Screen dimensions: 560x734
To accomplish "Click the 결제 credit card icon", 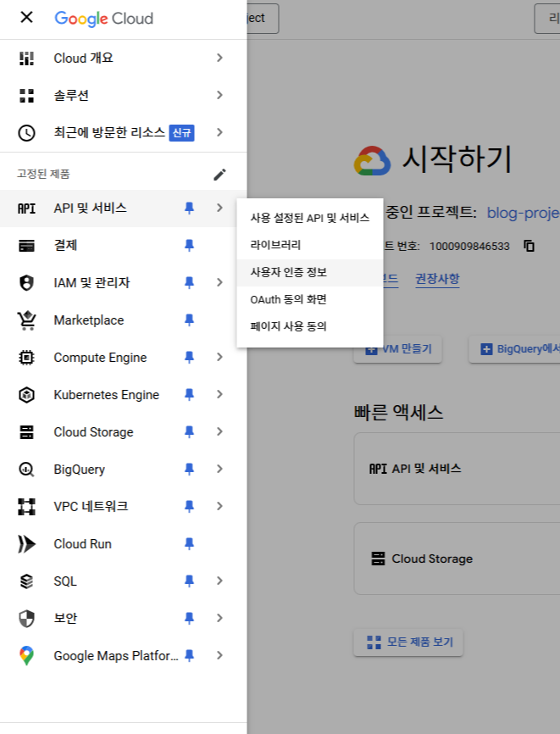I will click(26, 245).
